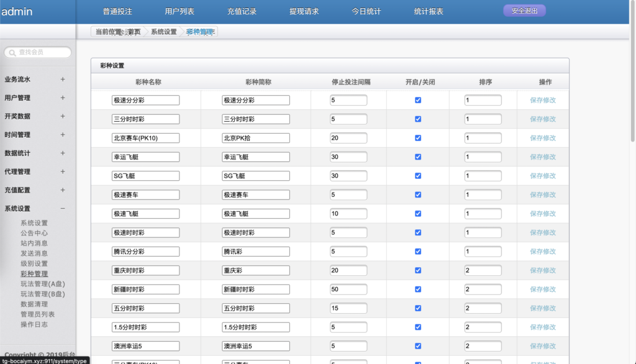The height and width of the screenshot is (364, 636).
Task: Click the 安全退出 logout button
Action: [x=524, y=11]
